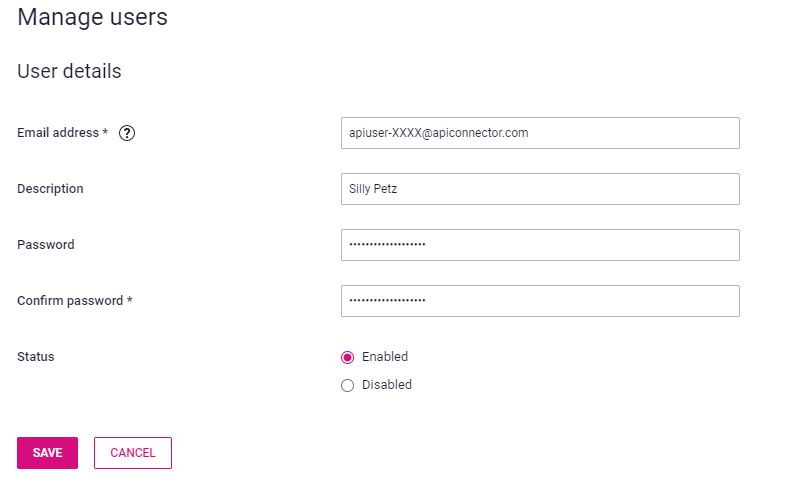The image size is (808, 490).
Task: Select the Enabled radio button circle
Action: (x=347, y=357)
